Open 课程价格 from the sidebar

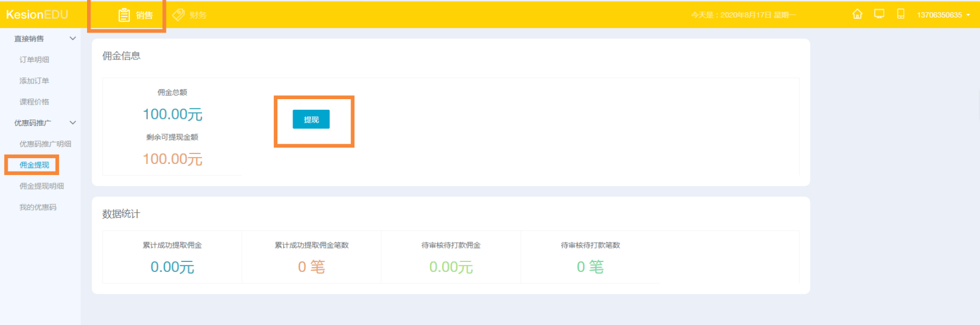coord(34,102)
